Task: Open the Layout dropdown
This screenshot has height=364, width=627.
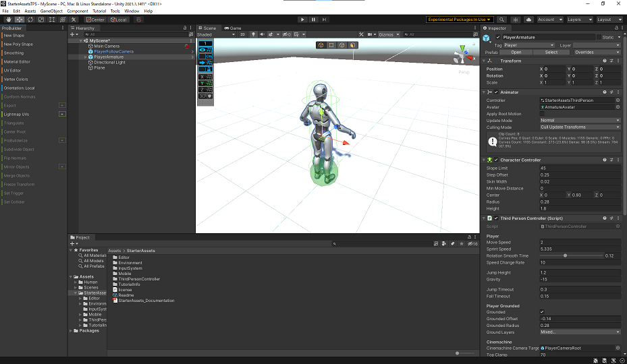Action: [609, 20]
